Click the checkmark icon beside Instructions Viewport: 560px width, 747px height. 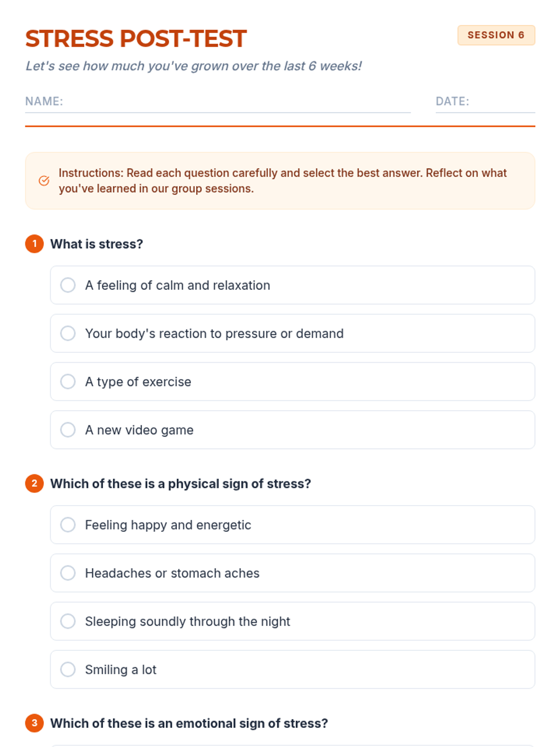(x=44, y=181)
